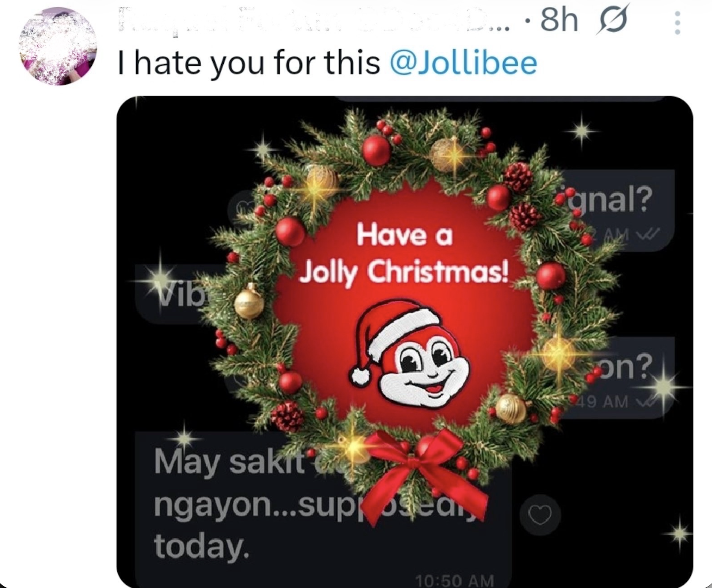Click the poster's profile avatar
This screenshot has width=712, height=588.
pyautogui.click(x=59, y=46)
